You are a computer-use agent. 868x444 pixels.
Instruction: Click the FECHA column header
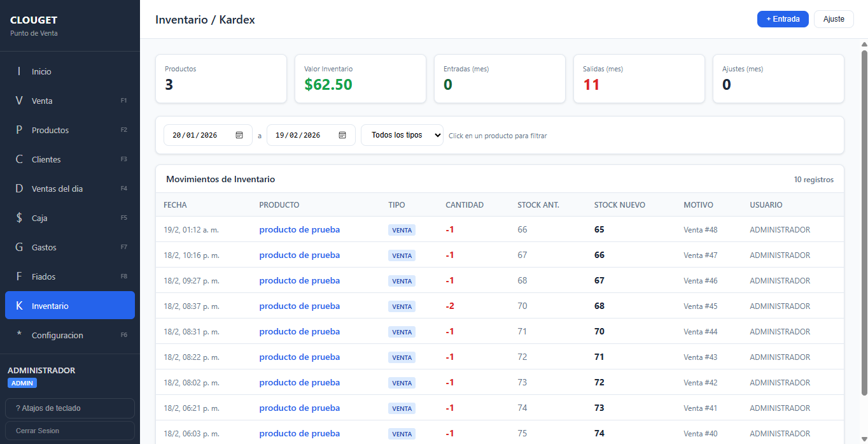(x=175, y=205)
